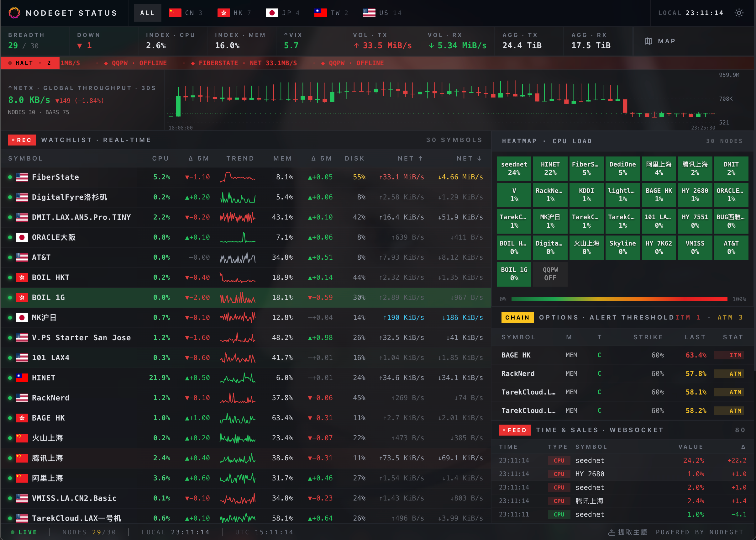Click the US flag icon beside FiberState

point(22,177)
